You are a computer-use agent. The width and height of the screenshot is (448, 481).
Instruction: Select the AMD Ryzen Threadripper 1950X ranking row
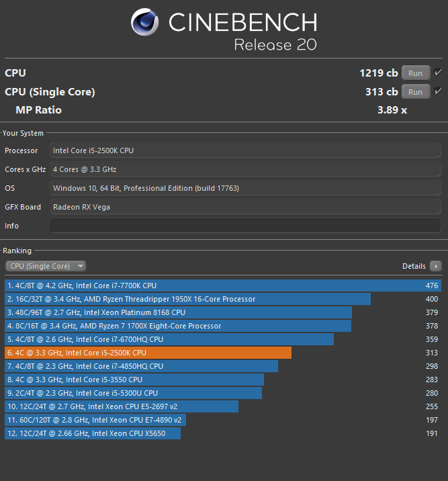click(x=223, y=299)
